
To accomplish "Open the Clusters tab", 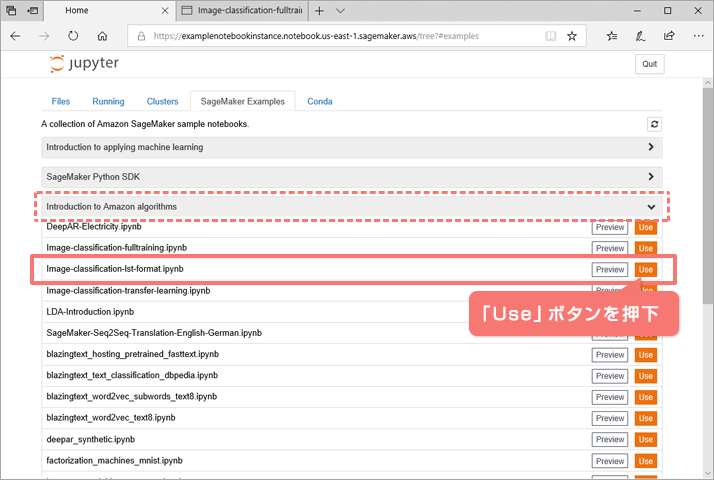I will click(x=163, y=101).
